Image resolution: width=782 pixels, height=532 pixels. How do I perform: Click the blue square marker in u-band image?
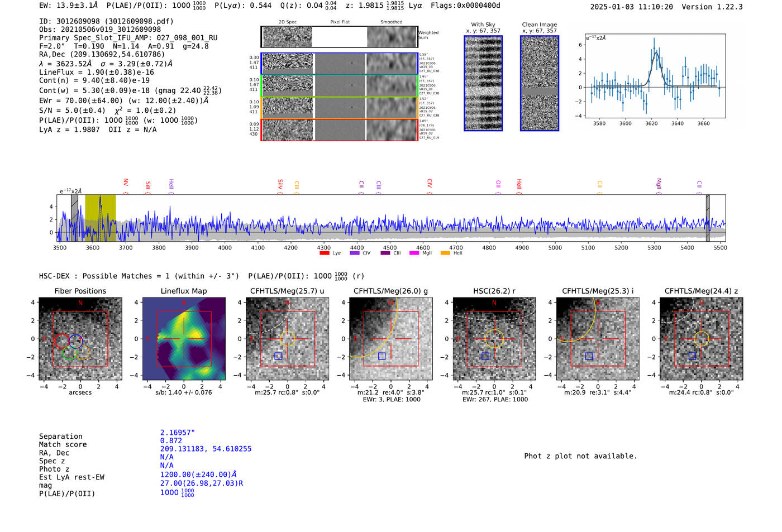tap(278, 356)
